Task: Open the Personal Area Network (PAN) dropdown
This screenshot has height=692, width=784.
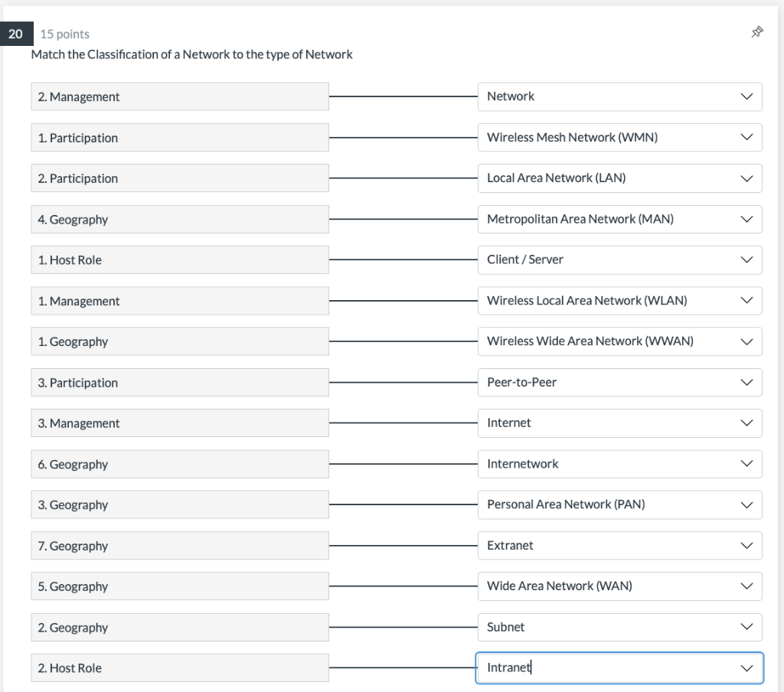Action: pyautogui.click(x=619, y=504)
